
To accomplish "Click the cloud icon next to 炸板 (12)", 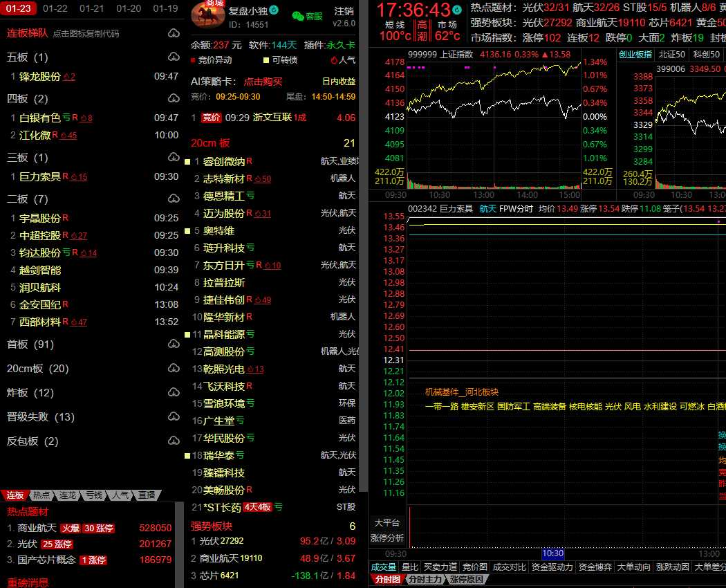I will (x=173, y=393).
